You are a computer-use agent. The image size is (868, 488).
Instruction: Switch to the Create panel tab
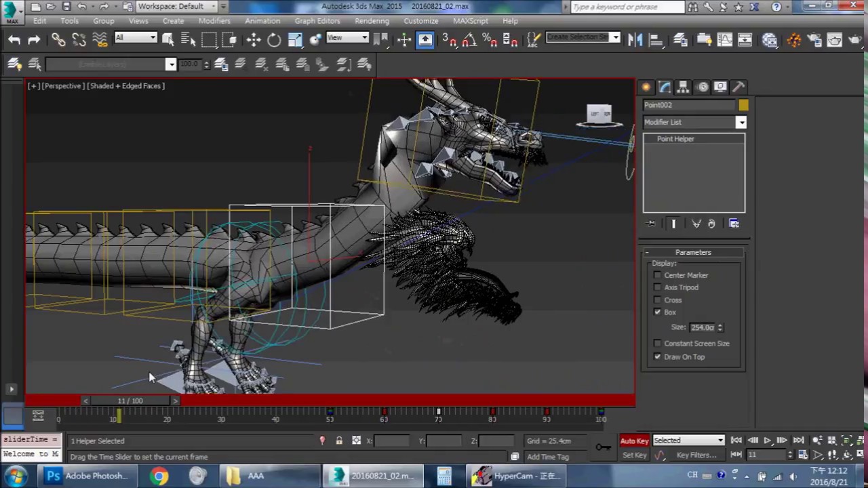pyautogui.click(x=646, y=87)
